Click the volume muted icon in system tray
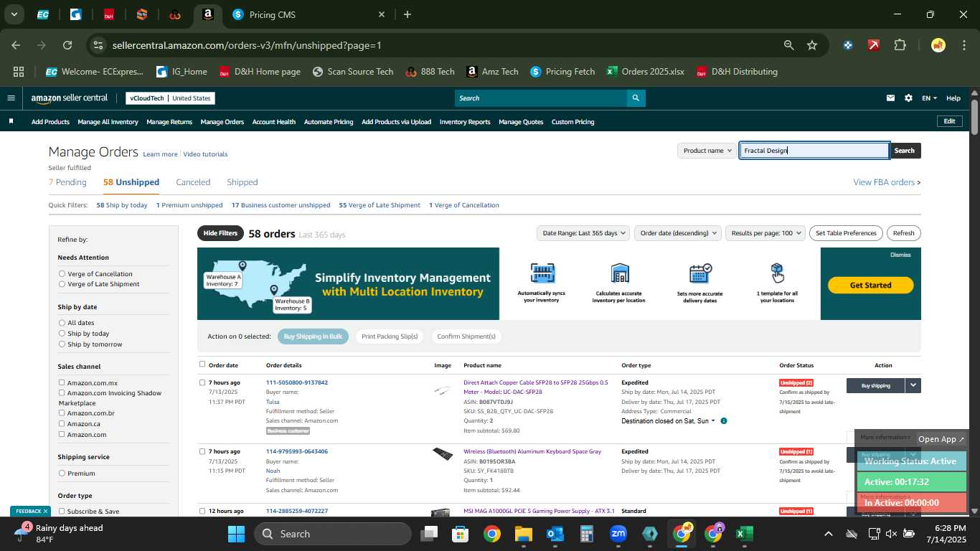 point(891,534)
